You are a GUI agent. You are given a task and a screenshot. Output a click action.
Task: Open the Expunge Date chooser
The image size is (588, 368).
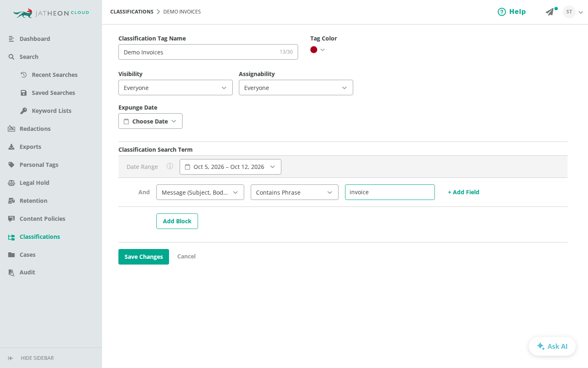150,121
